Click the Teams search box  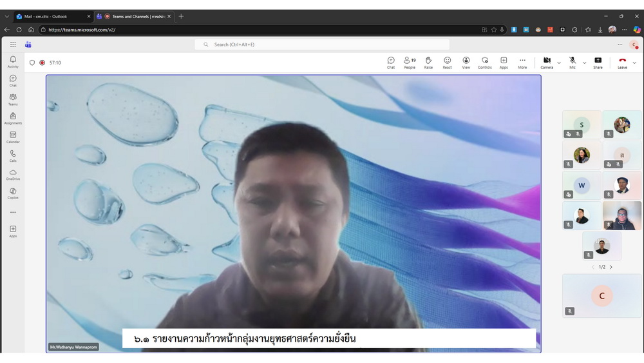point(322,44)
